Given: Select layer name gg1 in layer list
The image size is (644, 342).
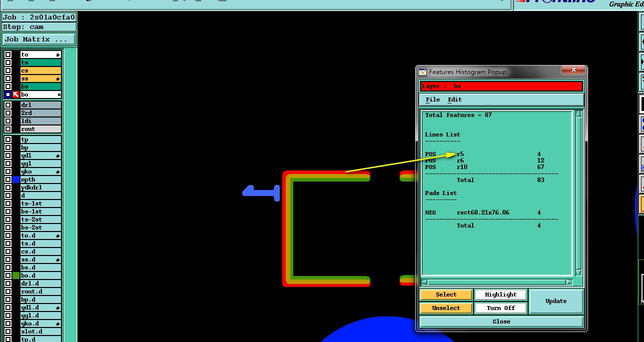Looking at the screenshot, I should point(40,163).
